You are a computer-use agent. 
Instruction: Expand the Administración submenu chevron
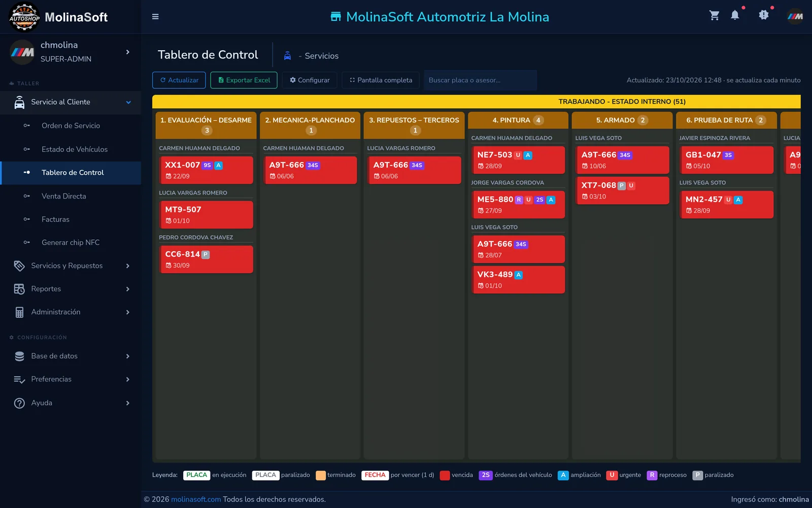(x=127, y=312)
